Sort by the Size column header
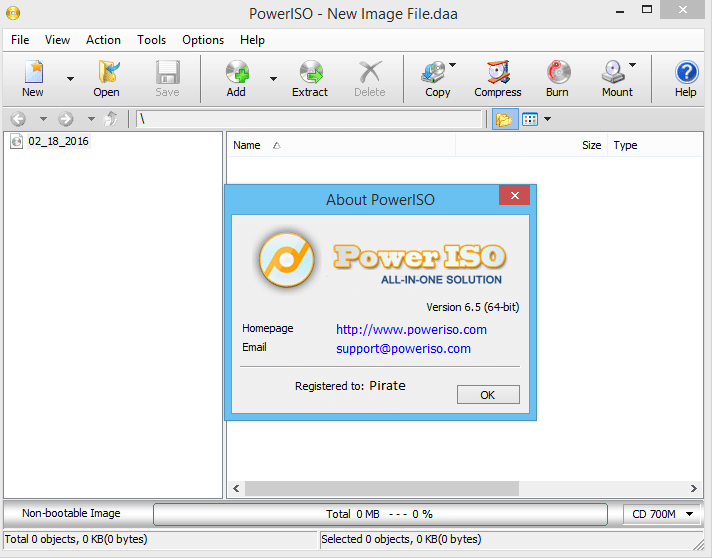The height and width of the screenshot is (558, 712). pos(531,145)
